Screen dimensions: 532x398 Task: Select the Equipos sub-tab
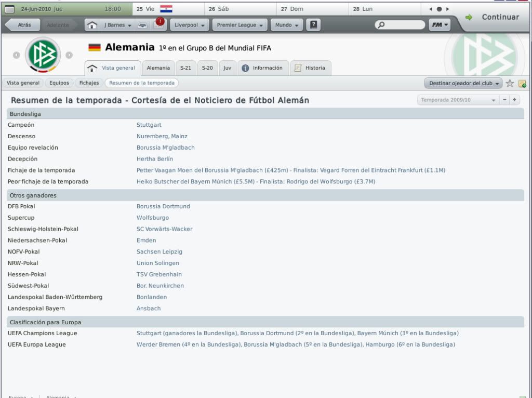click(59, 83)
